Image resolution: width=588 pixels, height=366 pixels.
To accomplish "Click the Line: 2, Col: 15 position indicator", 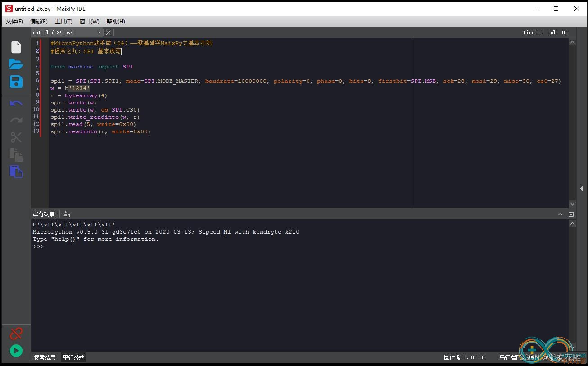I will [545, 32].
